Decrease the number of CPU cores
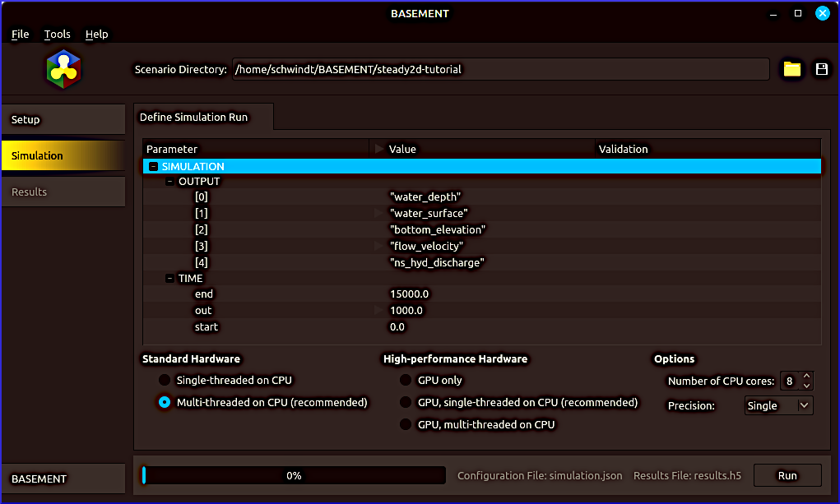 point(806,386)
